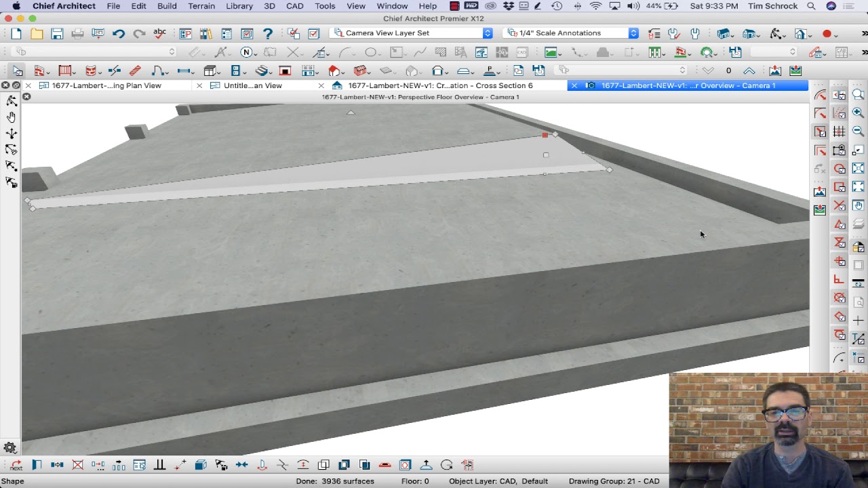
Task: Click the selected slab's center move handle
Action: pos(546,155)
